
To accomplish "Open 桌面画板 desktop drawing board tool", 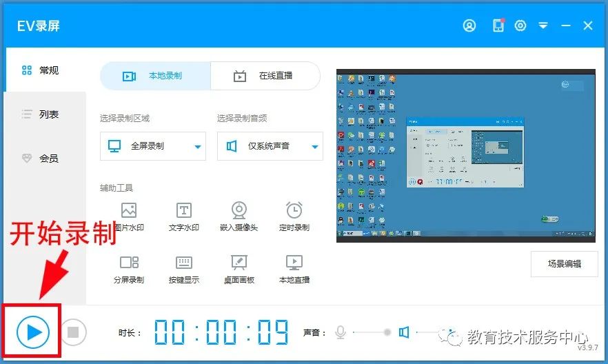I will [x=239, y=270].
